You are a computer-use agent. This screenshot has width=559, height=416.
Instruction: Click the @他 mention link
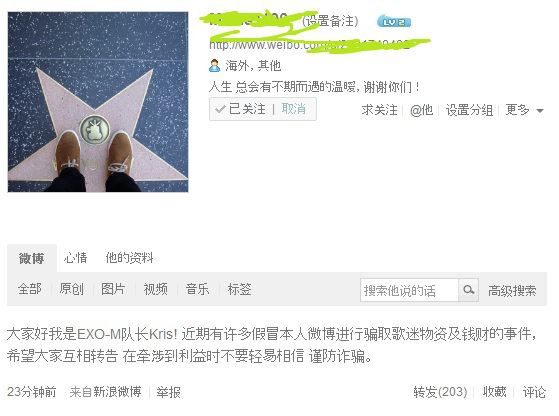pyautogui.click(x=421, y=110)
